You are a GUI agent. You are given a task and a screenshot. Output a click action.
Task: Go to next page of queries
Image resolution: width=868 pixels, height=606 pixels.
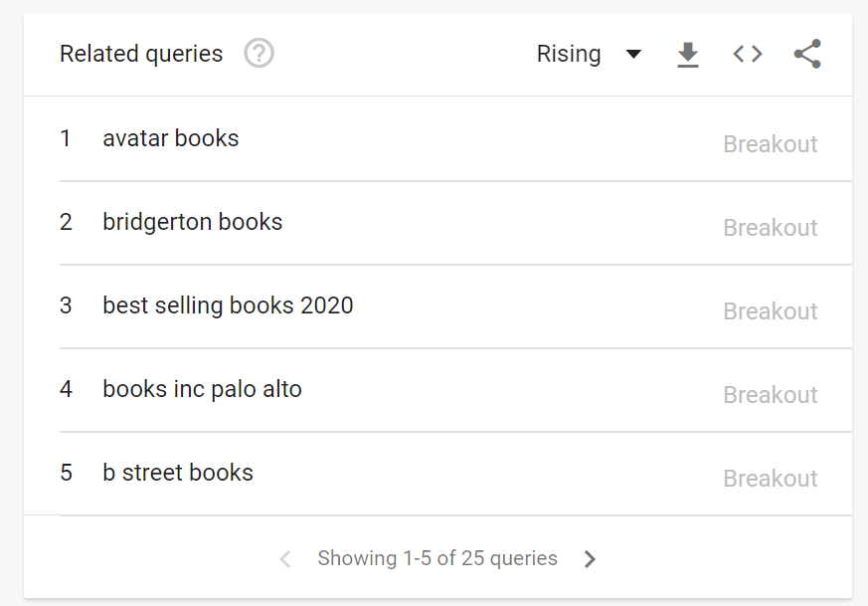[590, 559]
